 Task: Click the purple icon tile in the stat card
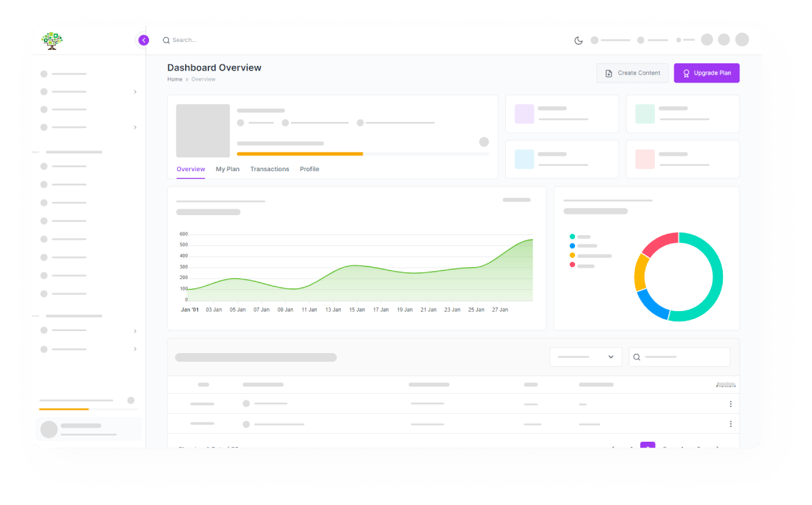(x=524, y=114)
